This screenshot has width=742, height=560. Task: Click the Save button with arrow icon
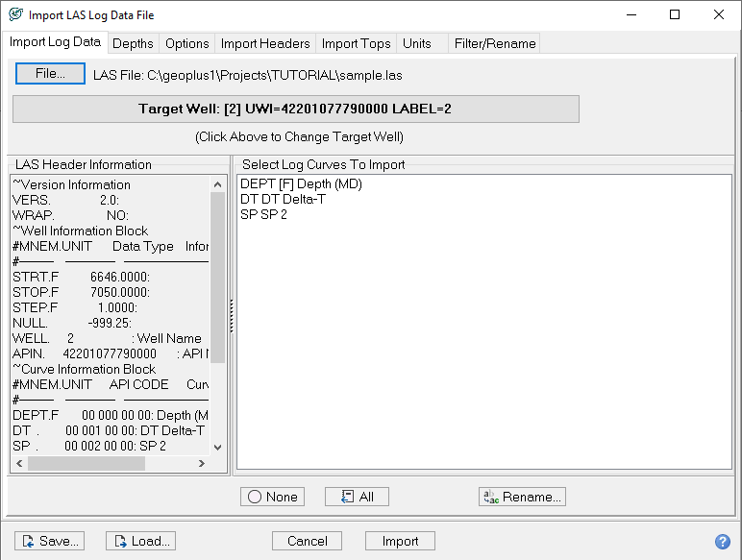pyautogui.click(x=49, y=541)
